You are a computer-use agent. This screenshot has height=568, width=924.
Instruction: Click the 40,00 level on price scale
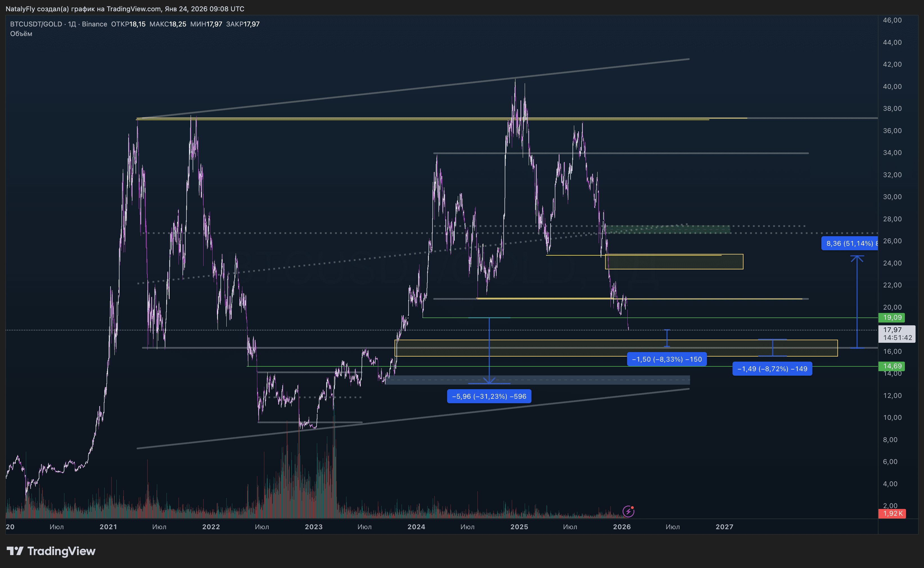click(x=892, y=86)
